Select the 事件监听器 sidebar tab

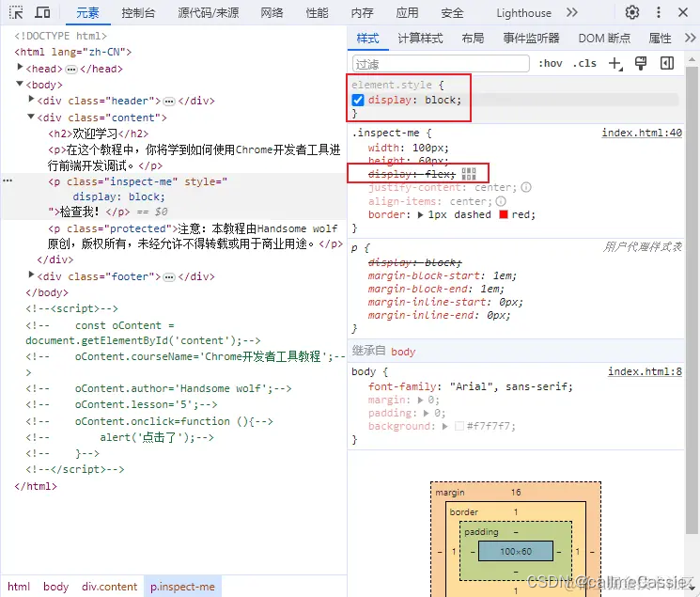(x=531, y=39)
